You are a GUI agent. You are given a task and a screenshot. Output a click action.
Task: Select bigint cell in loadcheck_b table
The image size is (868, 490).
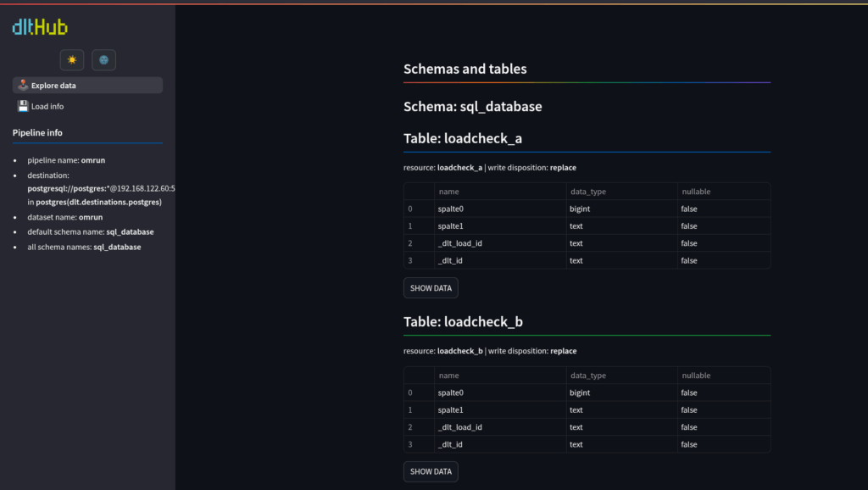(621, 393)
